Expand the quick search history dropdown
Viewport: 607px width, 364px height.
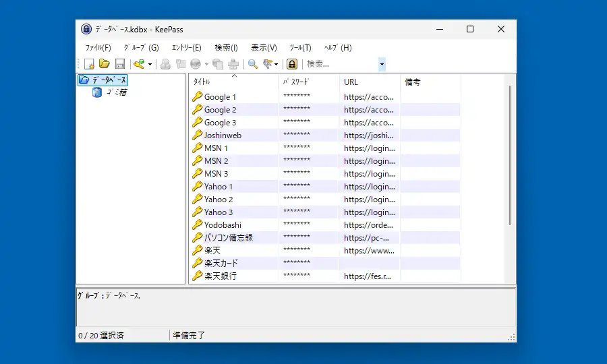pyautogui.click(x=382, y=64)
